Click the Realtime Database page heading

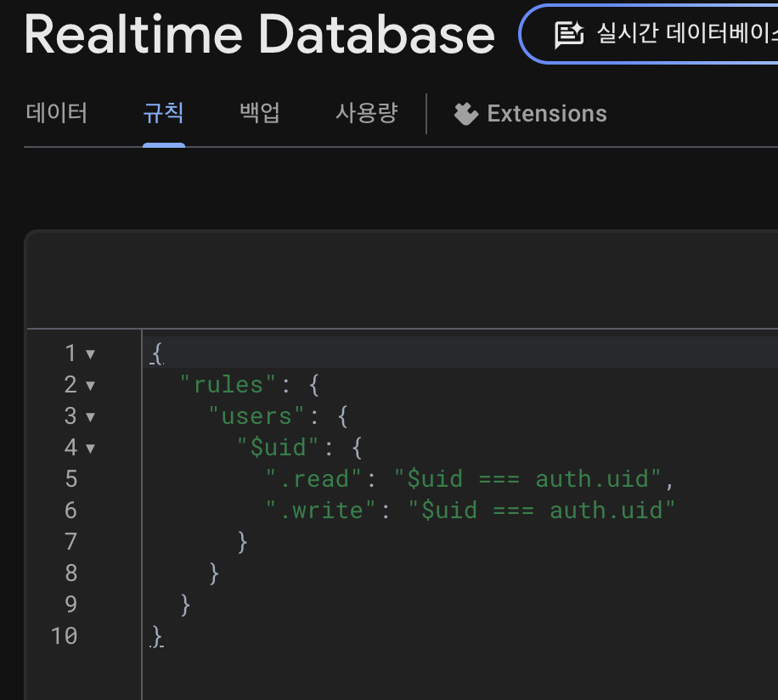tap(260, 35)
